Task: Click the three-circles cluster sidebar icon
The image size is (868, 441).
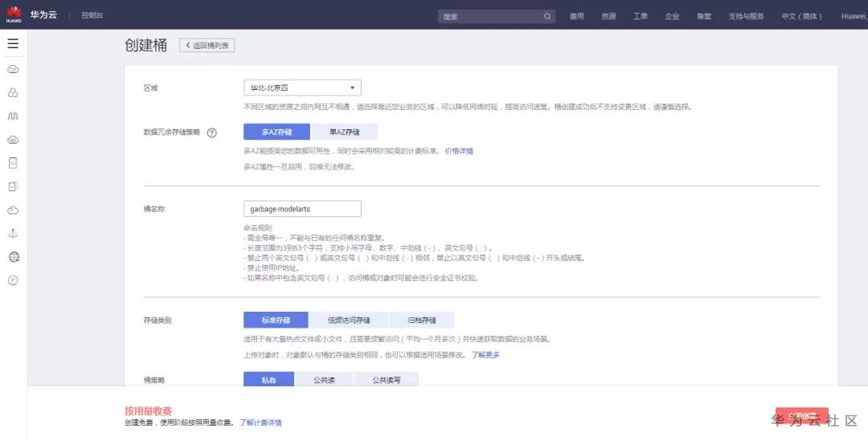Action: 13,92
